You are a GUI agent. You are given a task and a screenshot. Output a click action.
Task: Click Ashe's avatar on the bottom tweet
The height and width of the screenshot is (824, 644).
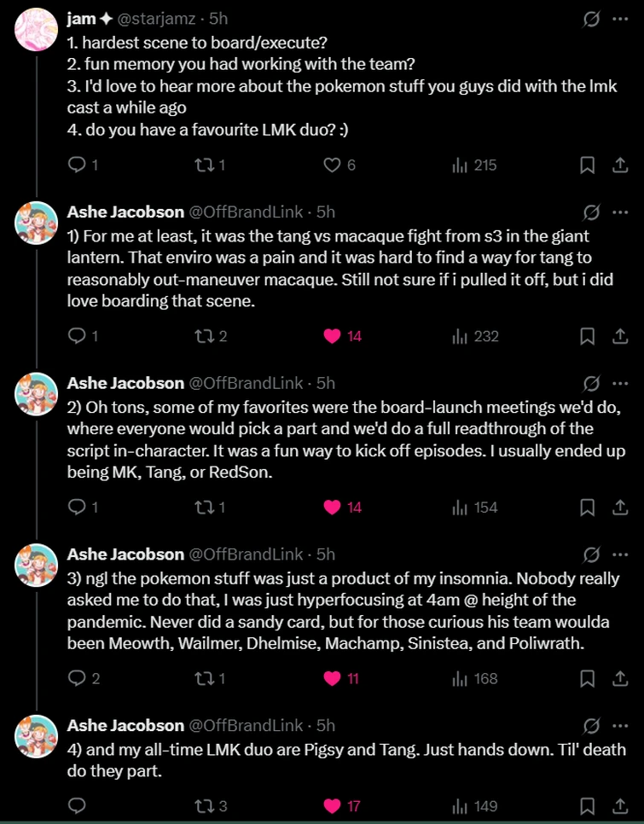coord(37,737)
